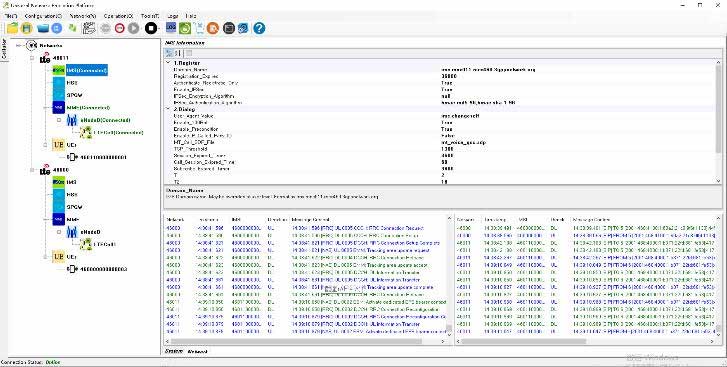Image resolution: width=727 pixels, height=367 pixels.
Task: Click the save floppy-disk toolbar icon
Action: (x=27, y=28)
